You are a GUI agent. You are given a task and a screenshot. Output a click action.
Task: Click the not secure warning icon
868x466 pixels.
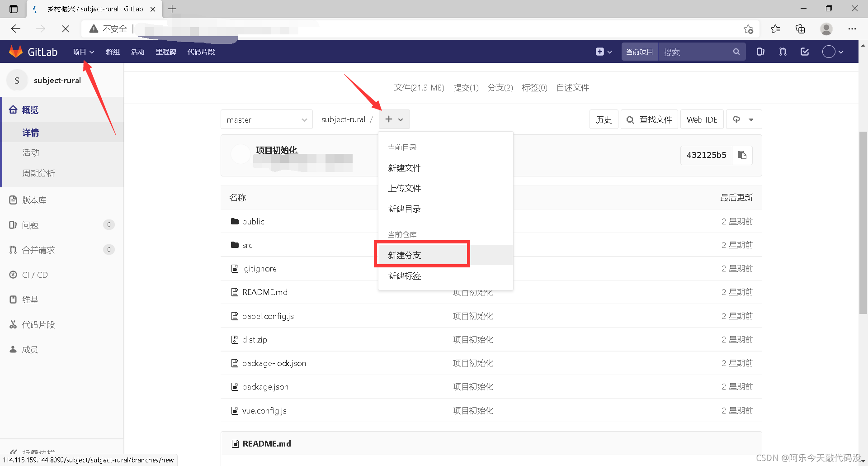pos(94,29)
